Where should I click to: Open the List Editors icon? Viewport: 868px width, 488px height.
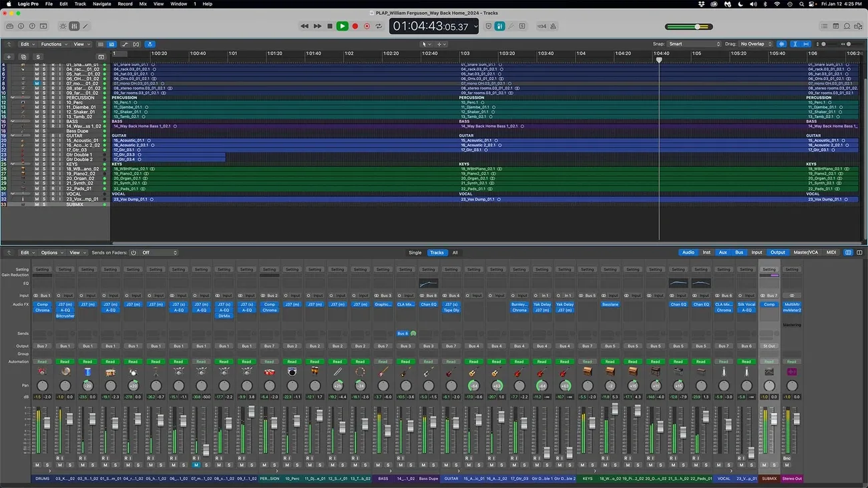(x=824, y=26)
